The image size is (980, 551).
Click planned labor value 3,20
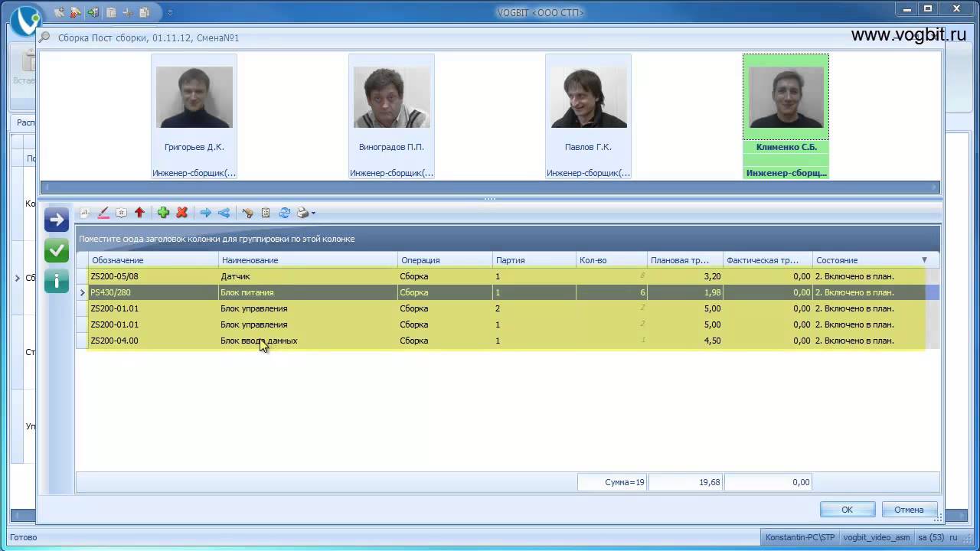point(685,276)
